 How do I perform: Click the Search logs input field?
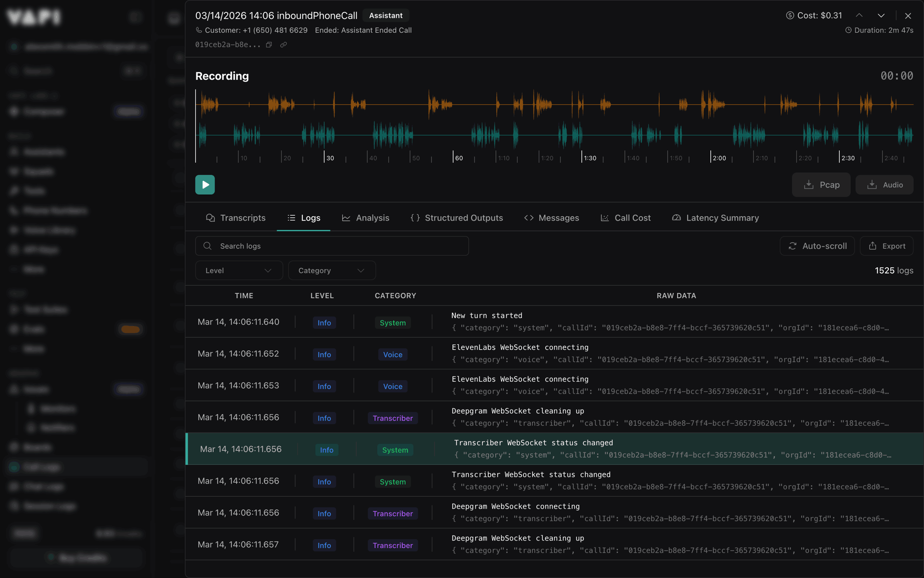tap(332, 246)
